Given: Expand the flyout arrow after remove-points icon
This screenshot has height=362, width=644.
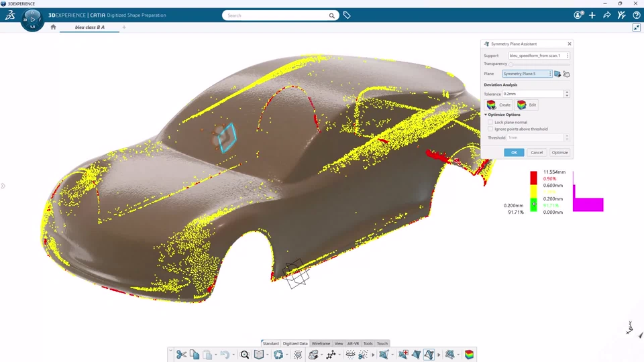Looking at the screenshot, I should point(373,355).
